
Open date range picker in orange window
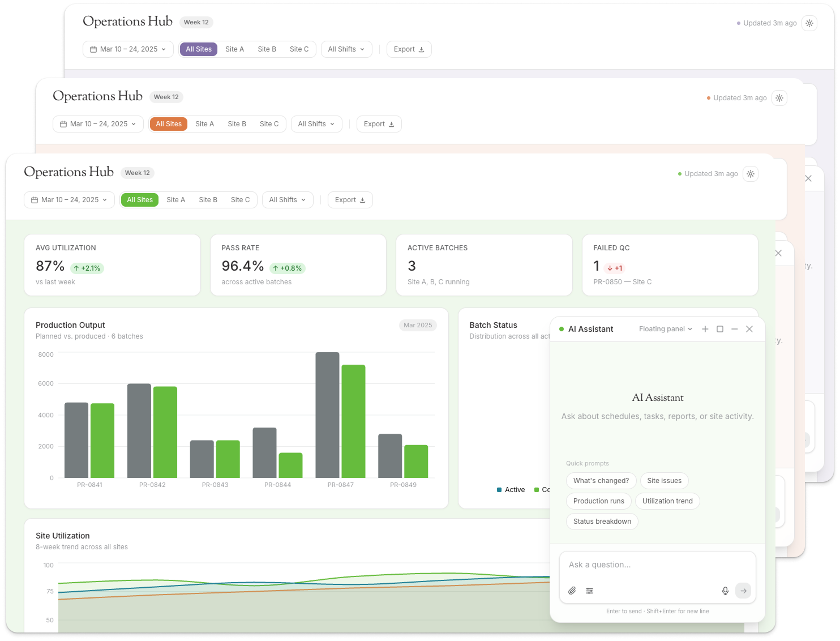(x=98, y=124)
